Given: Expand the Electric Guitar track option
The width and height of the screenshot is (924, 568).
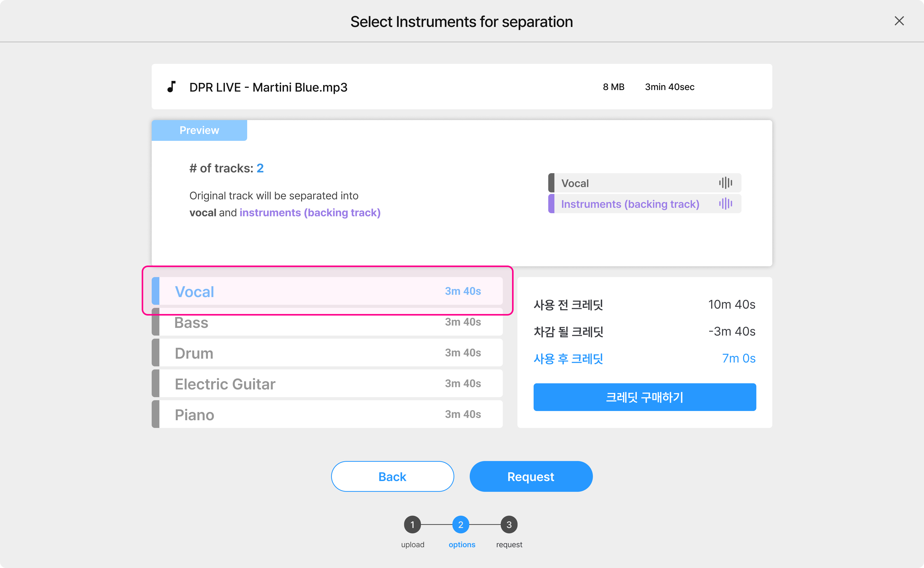Looking at the screenshot, I should click(326, 383).
